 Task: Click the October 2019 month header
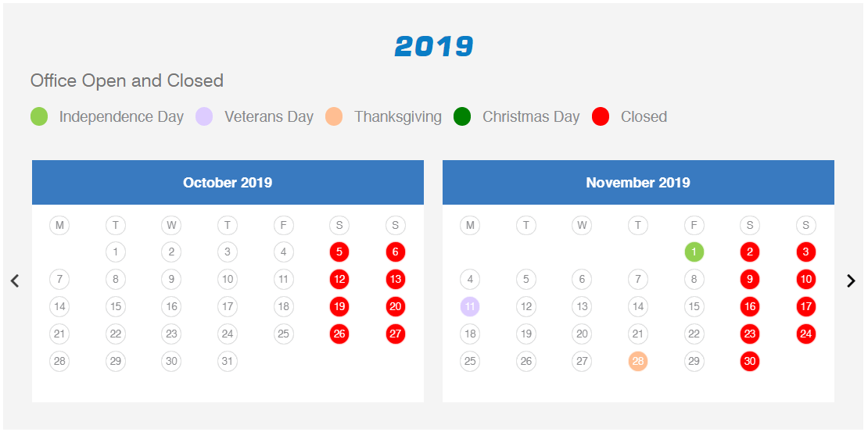pos(228,183)
